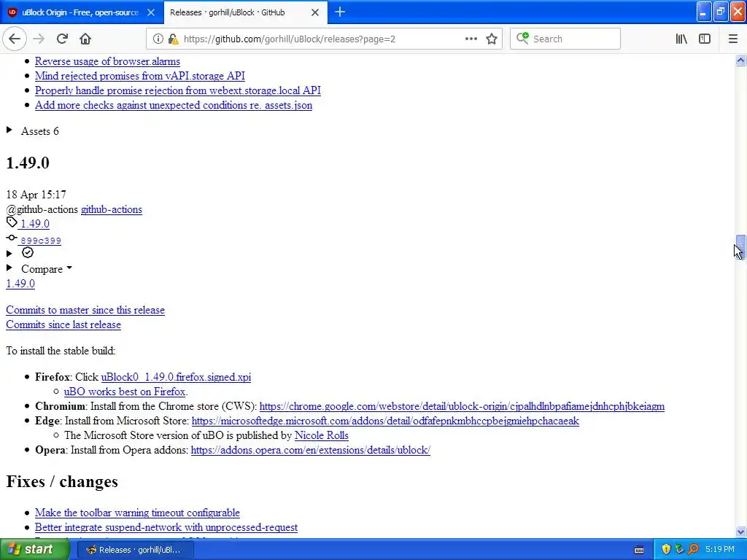Click the security shield tray icon
Image resolution: width=747 pixels, height=560 pixels.
pyautogui.click(x=666, y=549)
